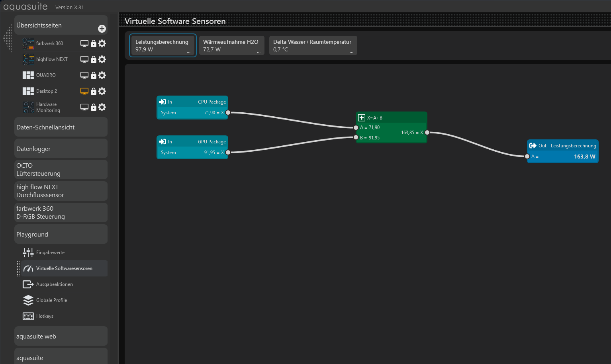Expand farbwerk 360 D-RGB Steuerung section
The width and height of the screenshot is (611, 364).
(x=61, y=213)
